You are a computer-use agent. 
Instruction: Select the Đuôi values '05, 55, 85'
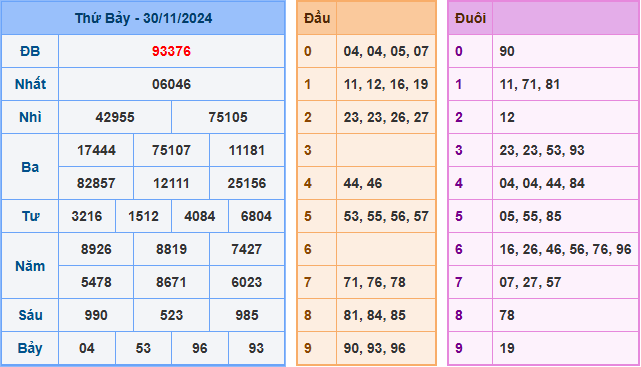[530, 216]
